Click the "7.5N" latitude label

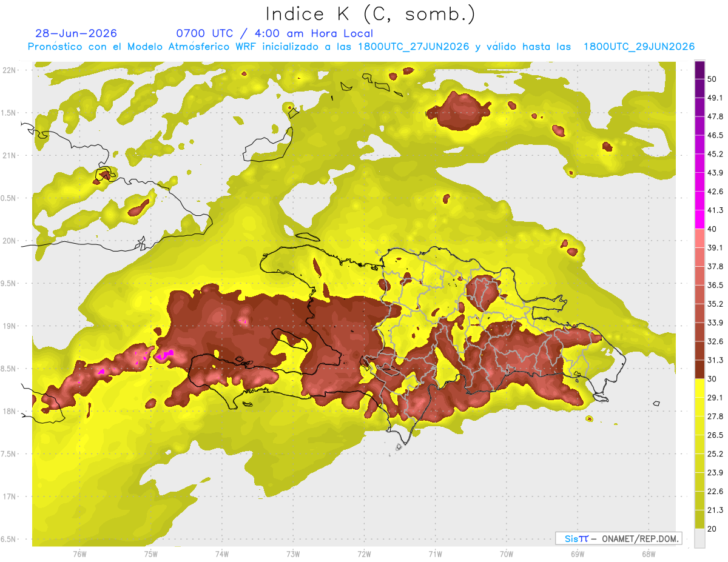click(x=8, y=454)
